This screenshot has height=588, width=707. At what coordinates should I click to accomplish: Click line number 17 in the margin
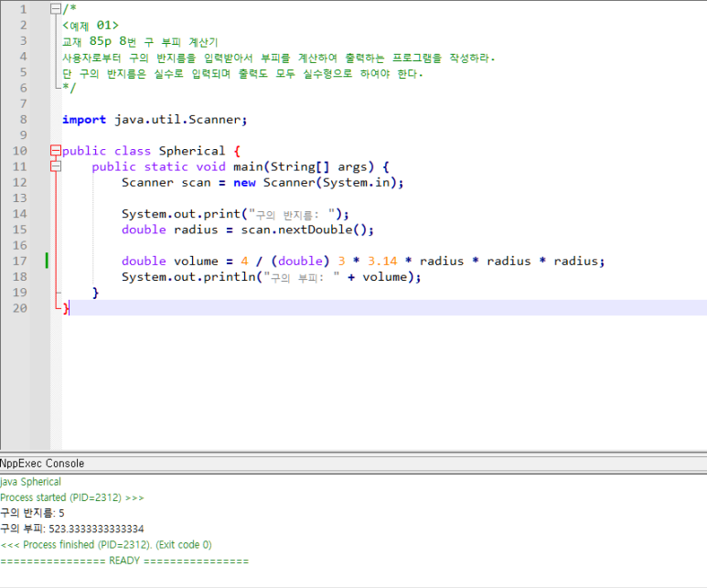pyautogui.click(x=19, y=262)
